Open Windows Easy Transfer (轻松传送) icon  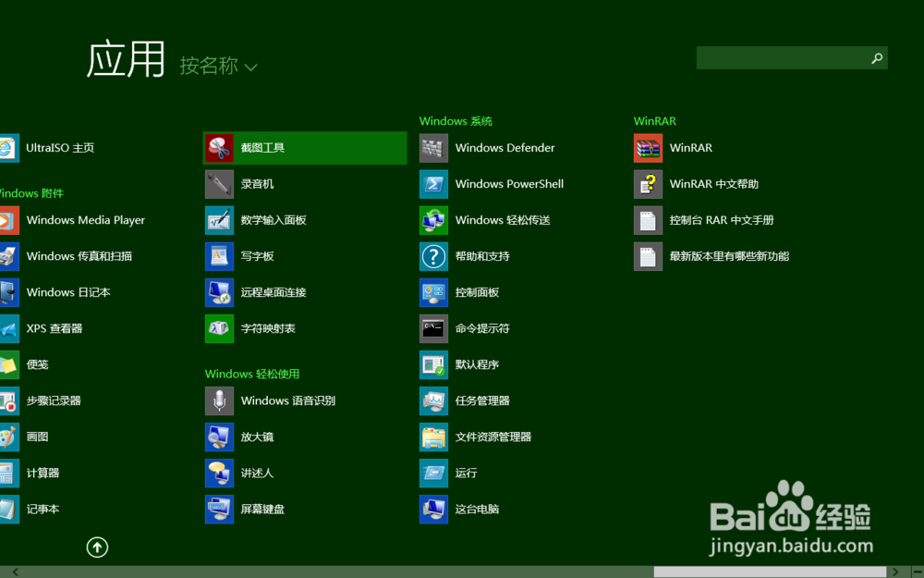click(x=433, y=220)
